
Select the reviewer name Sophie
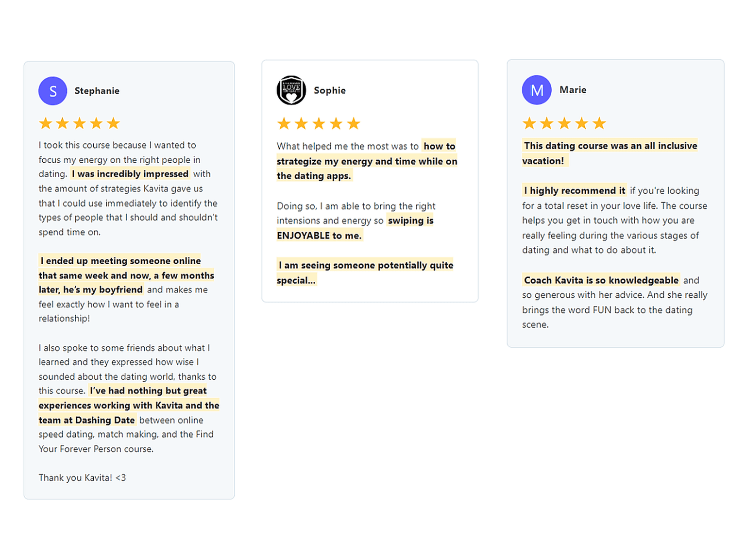click(330, 90)
